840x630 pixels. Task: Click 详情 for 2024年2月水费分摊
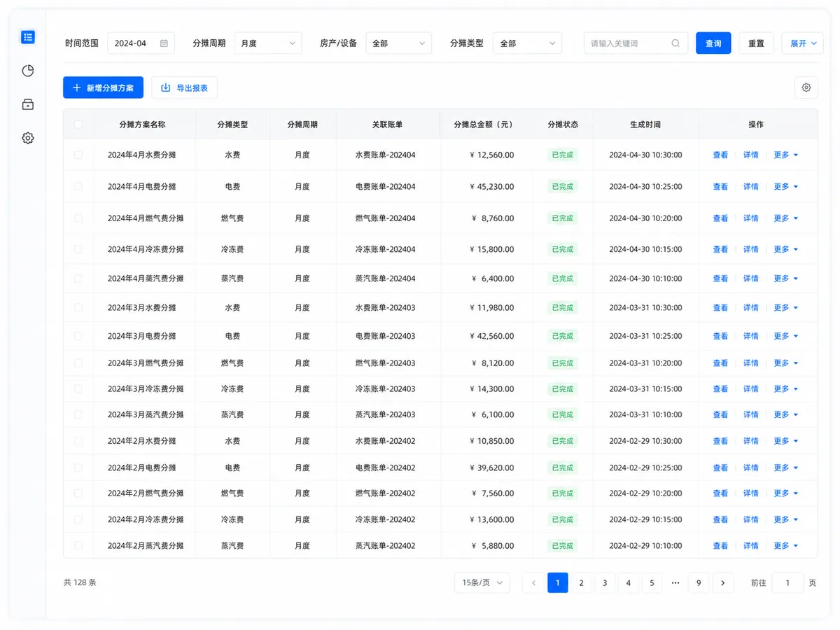[x=751, y=441]
